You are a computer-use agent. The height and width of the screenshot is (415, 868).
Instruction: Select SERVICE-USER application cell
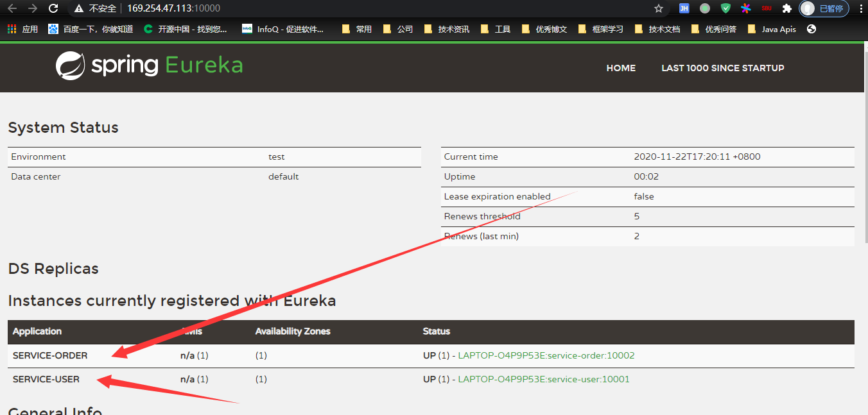46,379
